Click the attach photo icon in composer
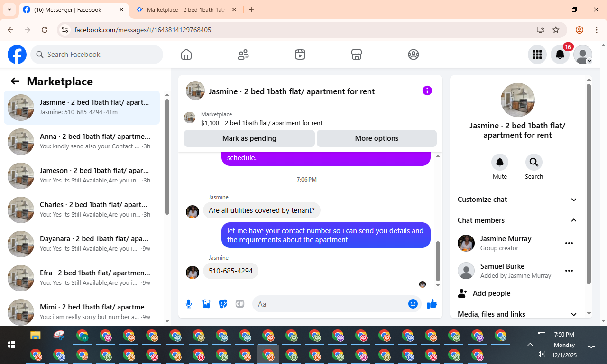The image size is (607, 364). tap(206, 304)
